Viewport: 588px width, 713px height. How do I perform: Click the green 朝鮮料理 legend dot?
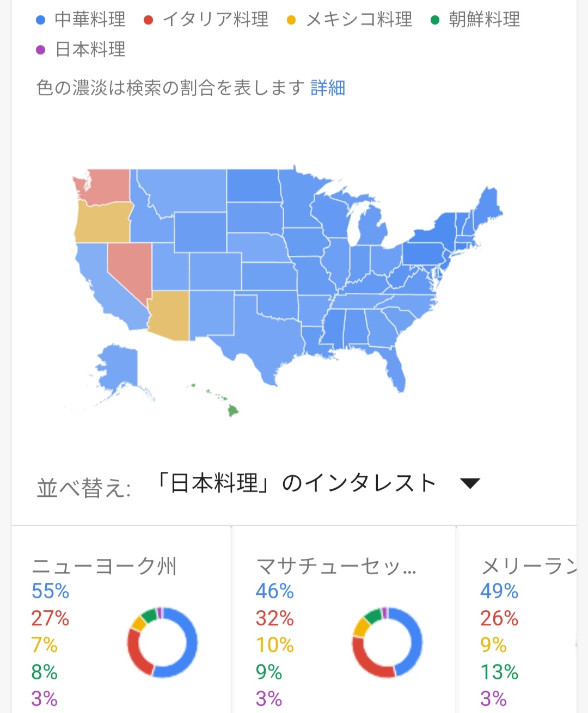[x=435, y=20]
